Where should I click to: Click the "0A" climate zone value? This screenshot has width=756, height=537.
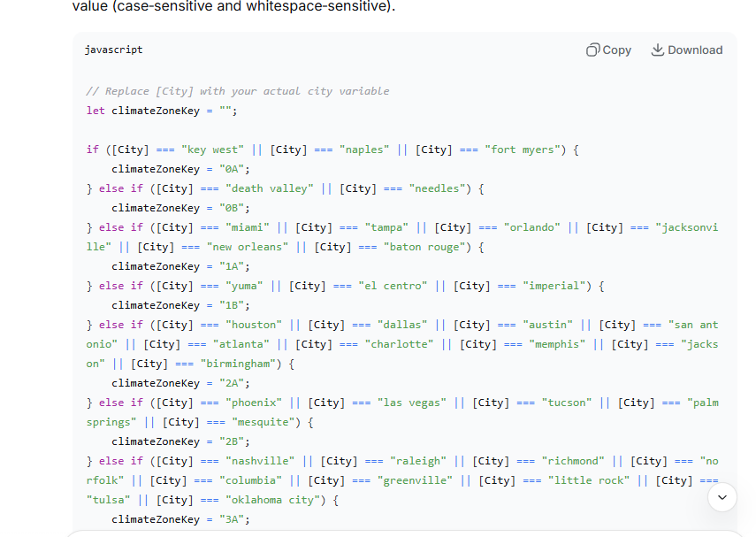(234, 169)
